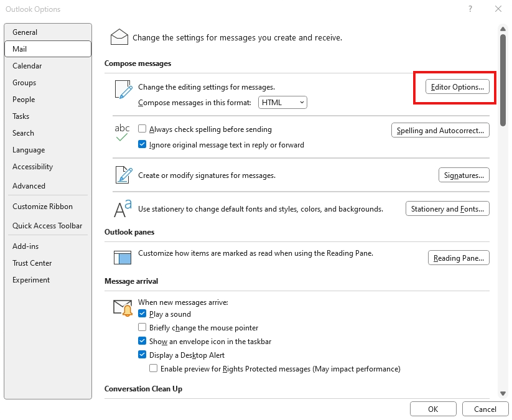Uncheck Ignore original message text in reply
This screenshot has height=420, width=512.
point(142,144)
